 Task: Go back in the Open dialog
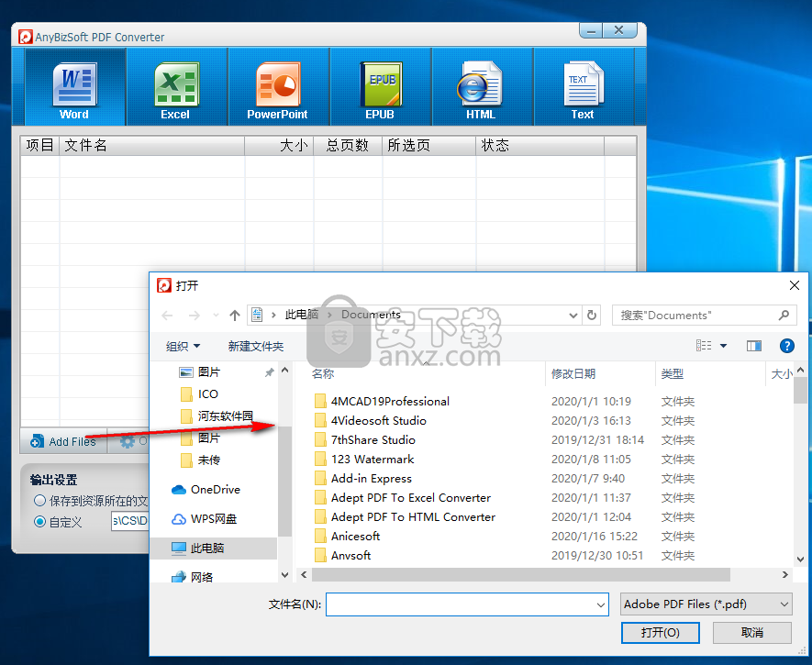[x=167, y=316]
